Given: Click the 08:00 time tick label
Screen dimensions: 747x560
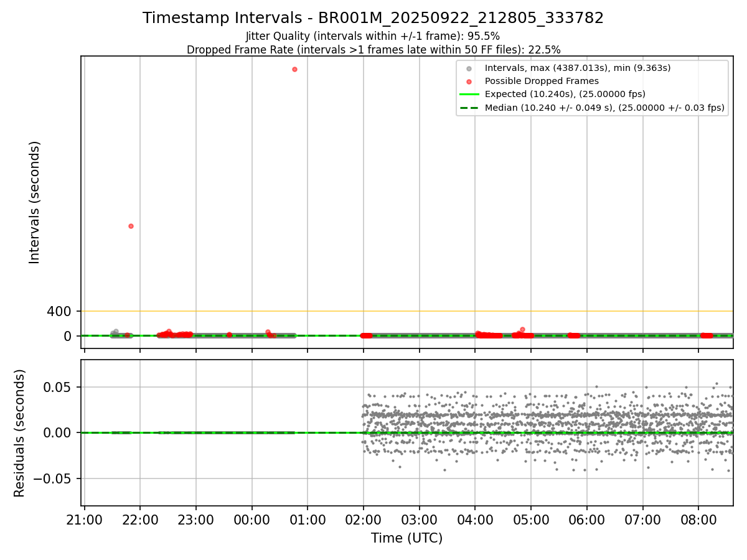Looking at the screenshot, I should coord(698,519).
